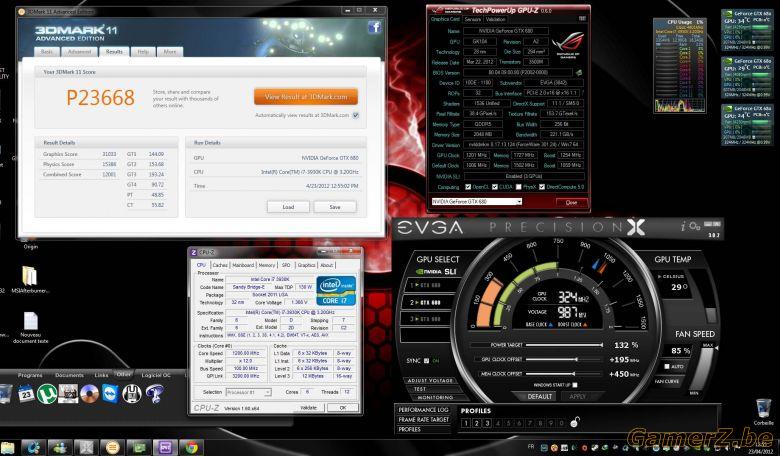The width and height of the screenshot is (780, 456).
Task: Enable AUTO fan speed checkbox
Action: (667, 366)
